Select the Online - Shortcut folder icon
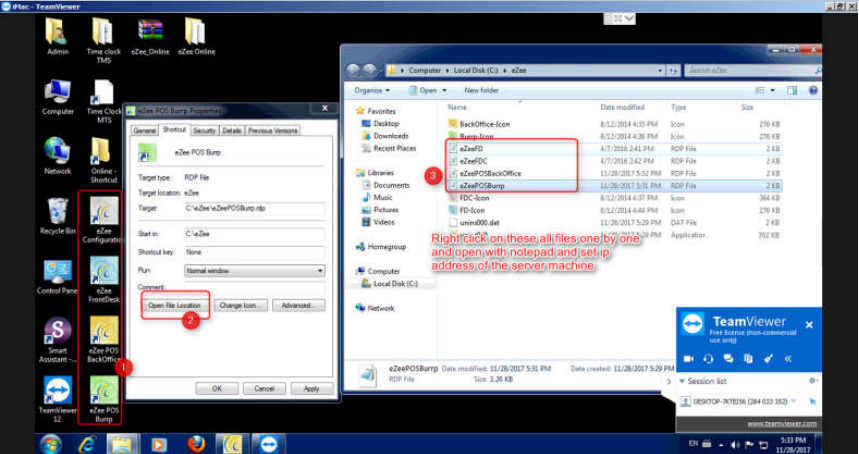This screenshot has width=859, height=454. 104,160
